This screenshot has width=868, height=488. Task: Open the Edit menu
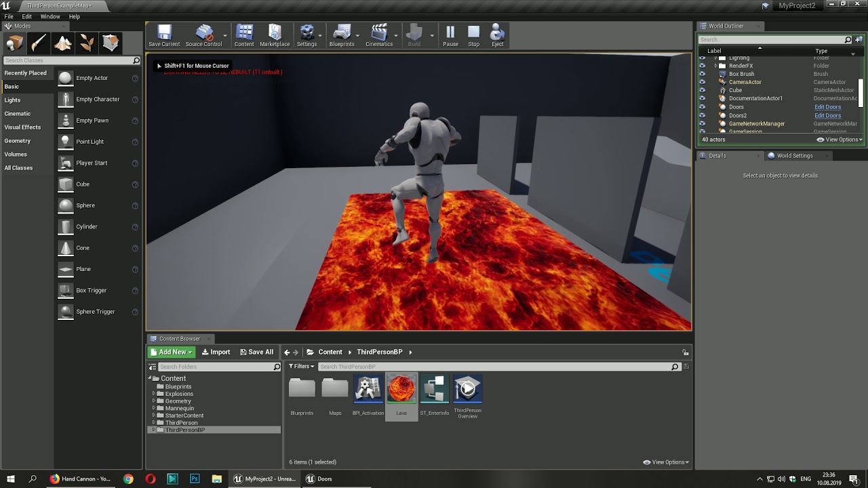click(x=27, y=16)
